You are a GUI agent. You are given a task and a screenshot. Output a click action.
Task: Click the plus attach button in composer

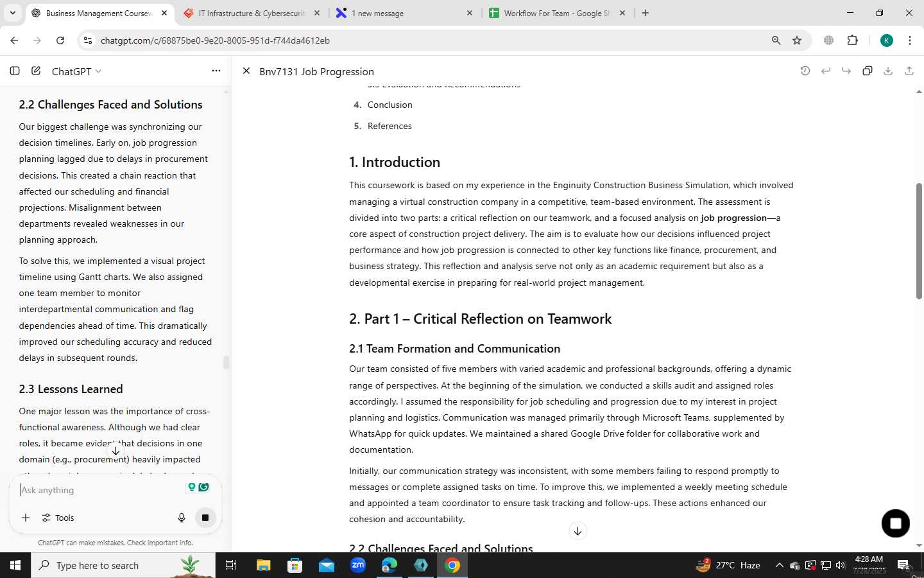[x=26, y=518]
